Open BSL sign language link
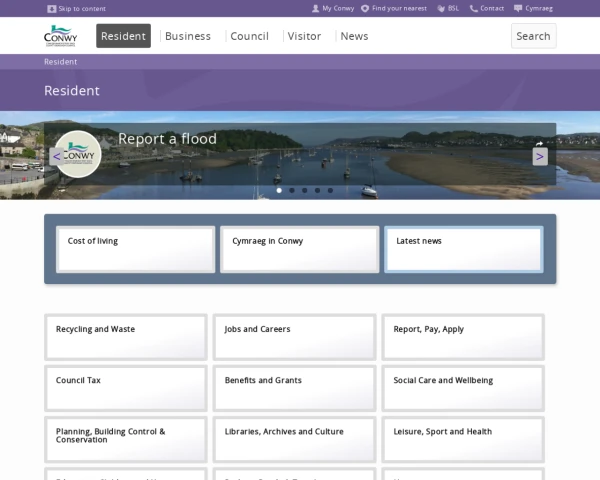600x480 pixels. [447, 8]
